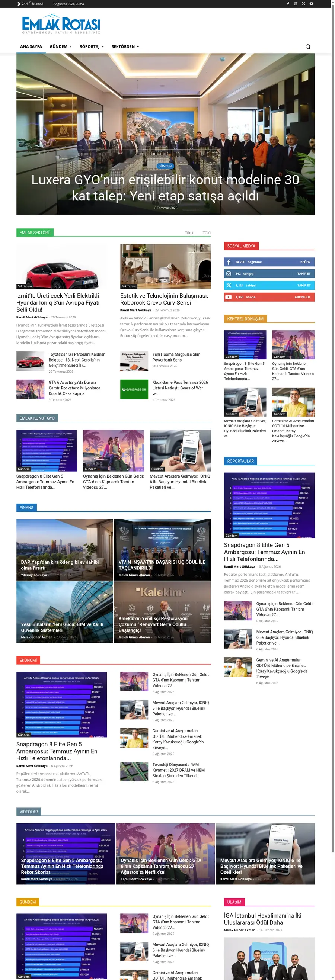Click the KENTSEL DÖNÜŞÜM section heading
The height and width of the screenshot is (980, 335).
pyautogui.click(x=245, y=319)
